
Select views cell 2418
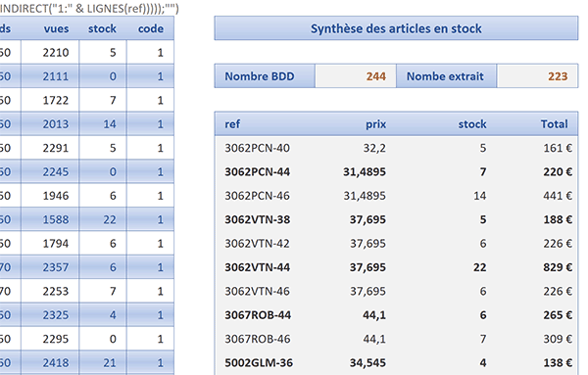click(x=50, y=362)
